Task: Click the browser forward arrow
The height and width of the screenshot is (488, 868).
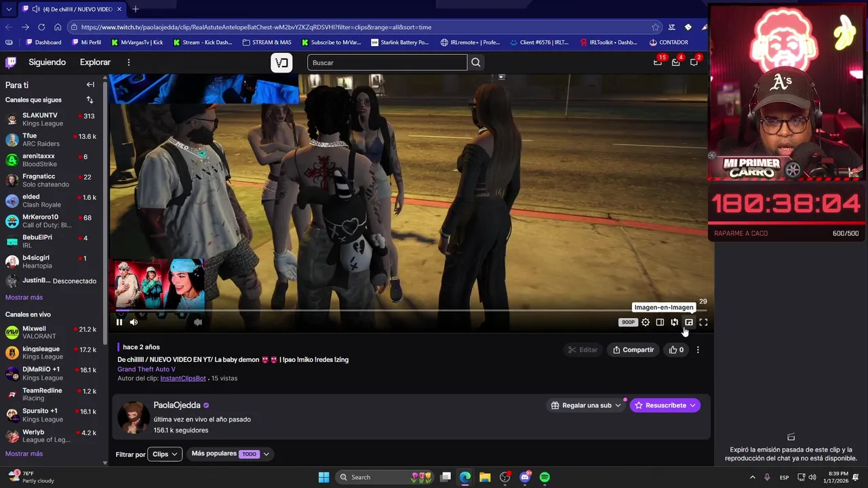Action: [25, 27]
